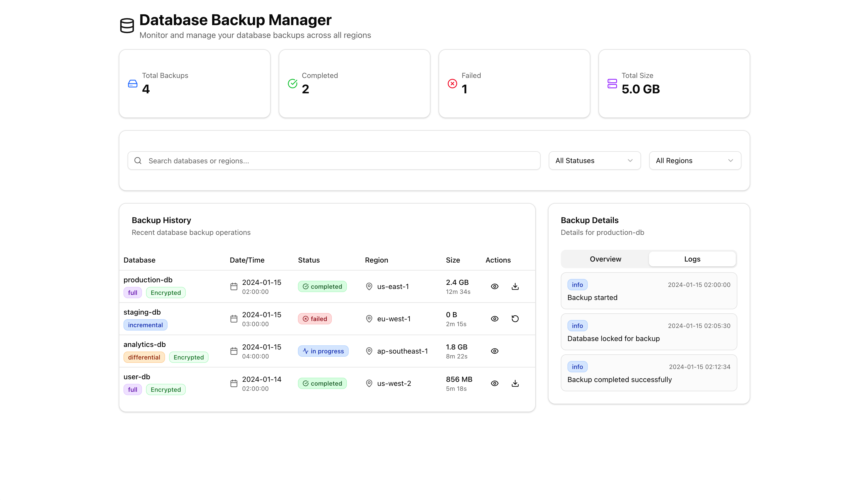This screenshot has height=500, width=868.
Task: Click the info badge on Backup started log
Action: [x=577, y=285]
